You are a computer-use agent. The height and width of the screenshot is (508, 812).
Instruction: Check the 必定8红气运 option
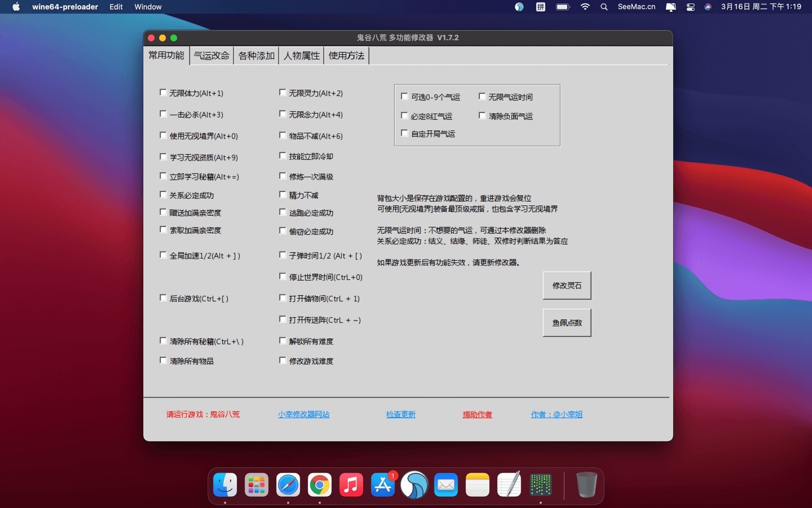[x=404, y=116]
